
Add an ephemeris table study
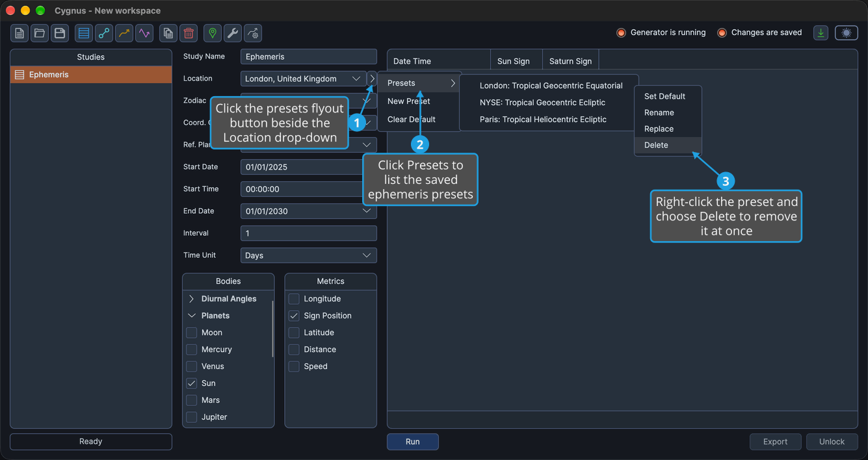[84, 33]
